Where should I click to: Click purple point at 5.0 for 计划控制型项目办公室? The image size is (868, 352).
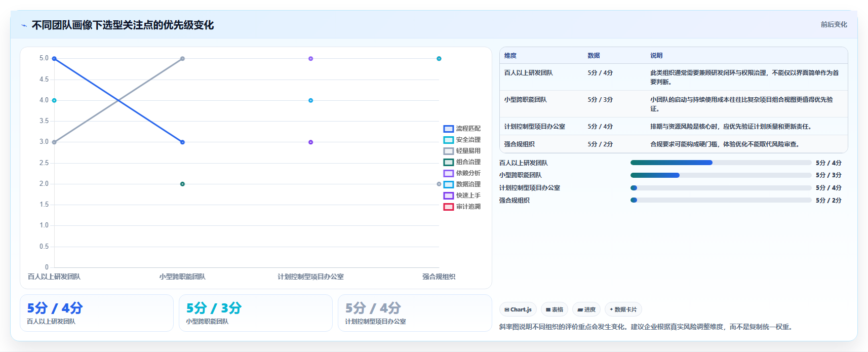310,59
